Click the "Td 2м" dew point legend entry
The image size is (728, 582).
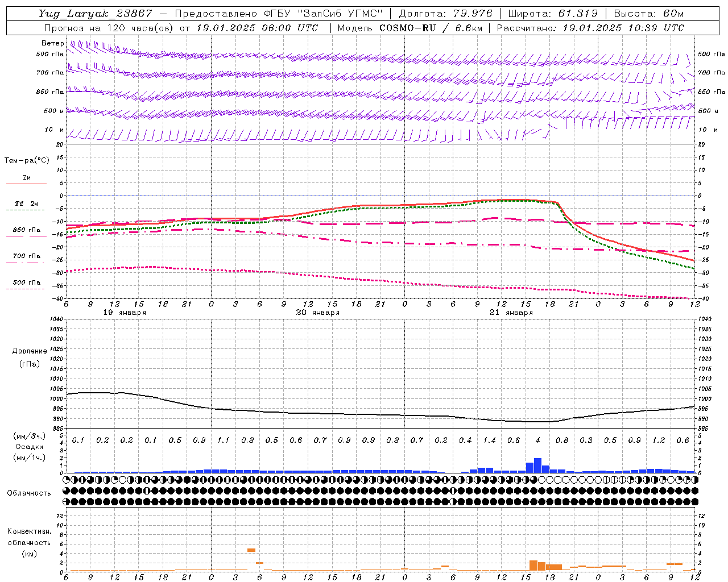point(27,203)
